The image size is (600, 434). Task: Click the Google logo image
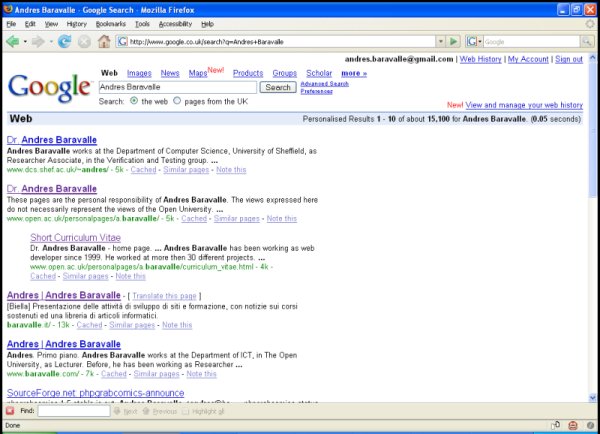[x=50, y=87]
